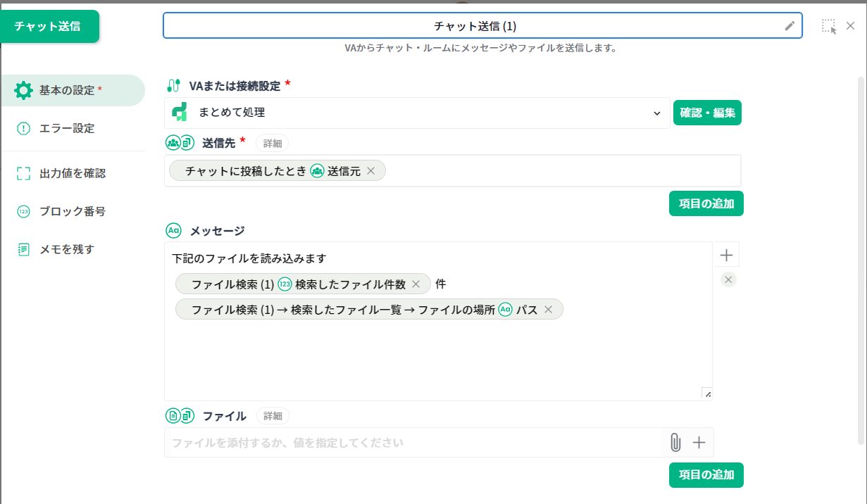Remove the ファイルの場所 パス tag
The width and height of the screenshot is (867, 504).
point(548,310)
